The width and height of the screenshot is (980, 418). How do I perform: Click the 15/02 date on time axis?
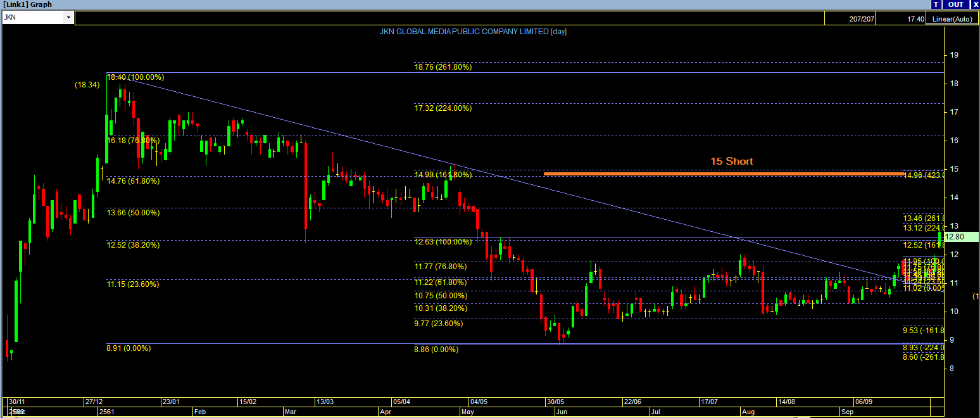248,402
